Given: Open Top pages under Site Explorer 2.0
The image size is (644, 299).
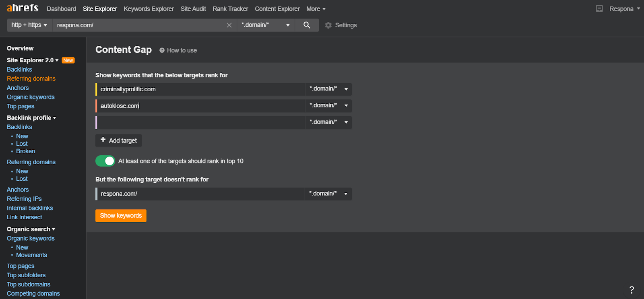Looking at the screenshot, I should coord(21,106).
